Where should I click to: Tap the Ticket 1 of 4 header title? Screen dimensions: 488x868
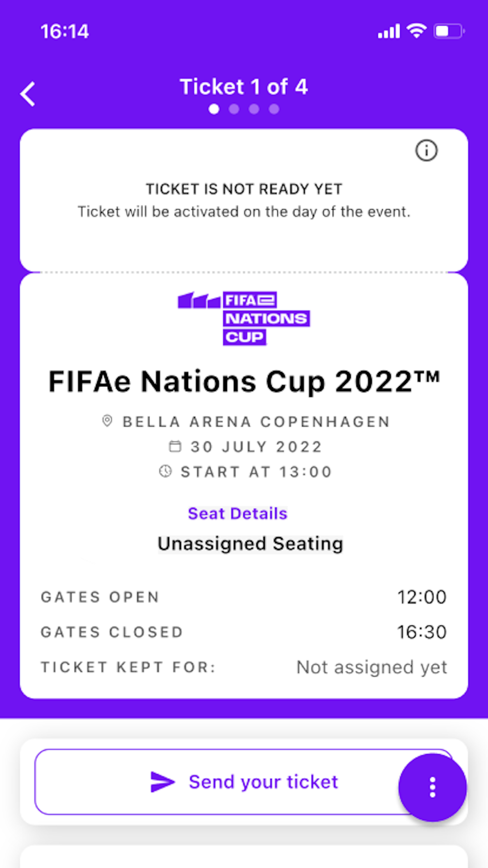(x=244, y=87)
